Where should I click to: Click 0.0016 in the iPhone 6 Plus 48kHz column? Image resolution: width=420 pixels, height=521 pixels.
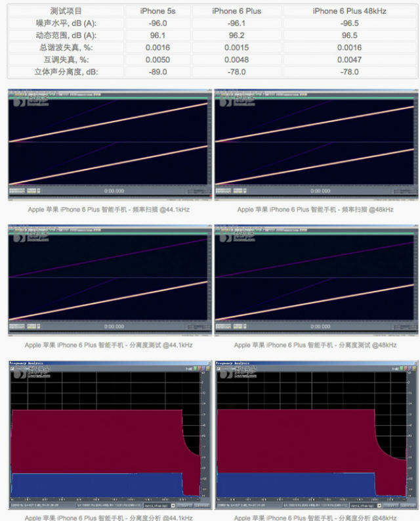tap(349, 47)
